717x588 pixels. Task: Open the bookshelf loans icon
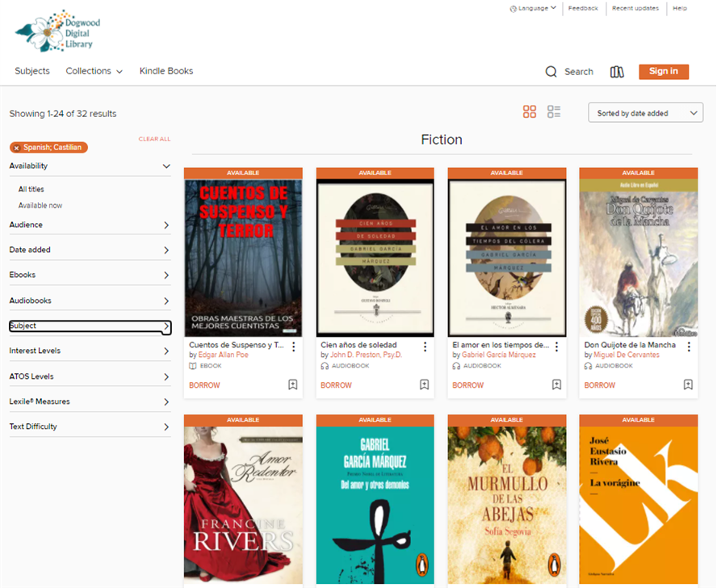617,72
